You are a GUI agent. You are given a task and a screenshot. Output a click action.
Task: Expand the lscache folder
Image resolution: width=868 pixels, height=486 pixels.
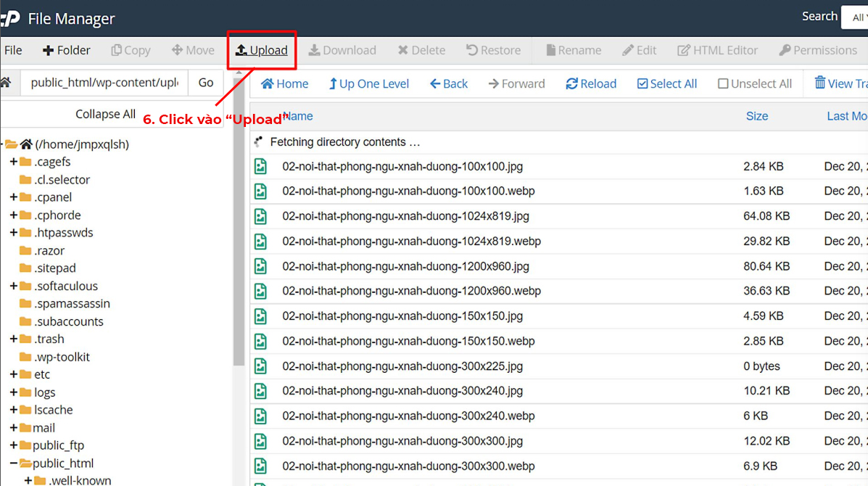pos(14,410)
